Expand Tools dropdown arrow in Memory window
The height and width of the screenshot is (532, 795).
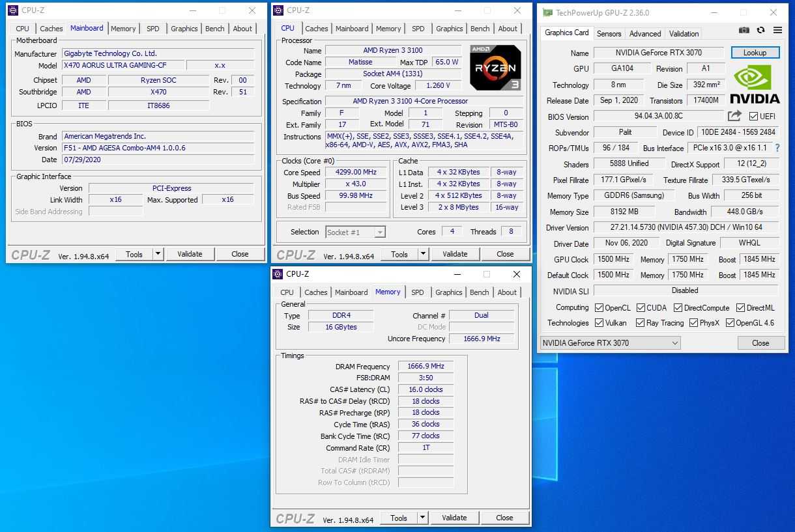[x=422, y=518]
